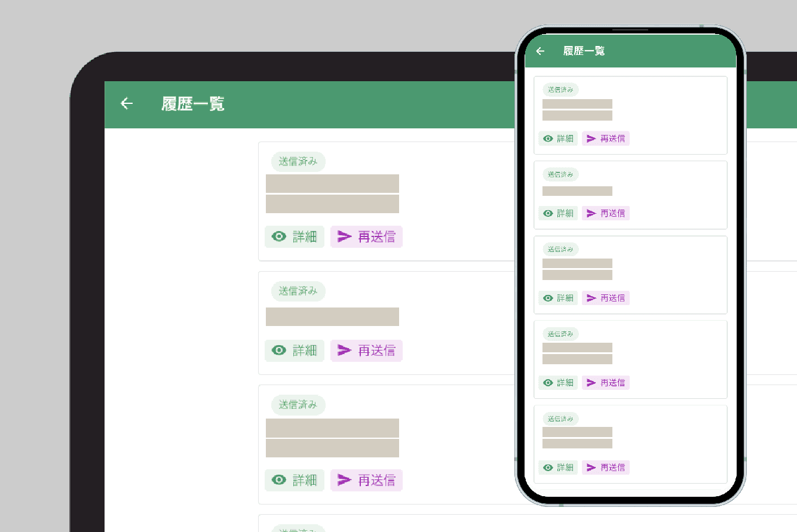Viewport: 797px width, 532px height.
Task: Click the 送信済み chip on tablet's first card
Action: click(x=298, y=162)
